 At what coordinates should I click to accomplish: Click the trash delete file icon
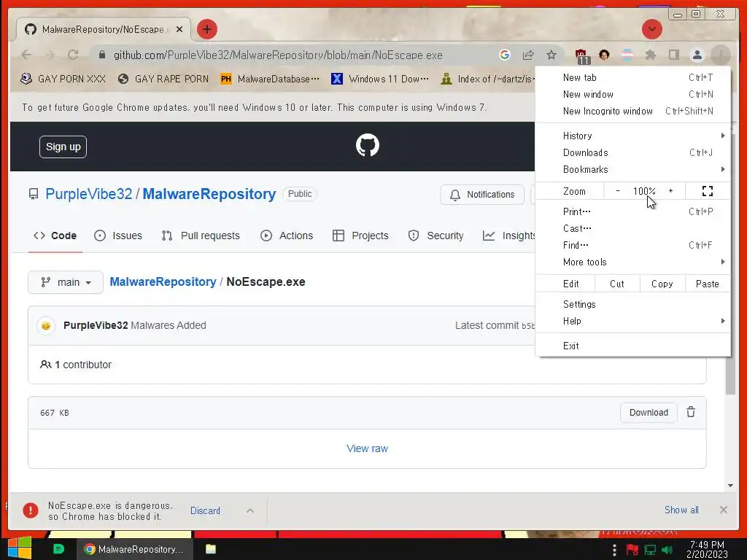[691, 412]
